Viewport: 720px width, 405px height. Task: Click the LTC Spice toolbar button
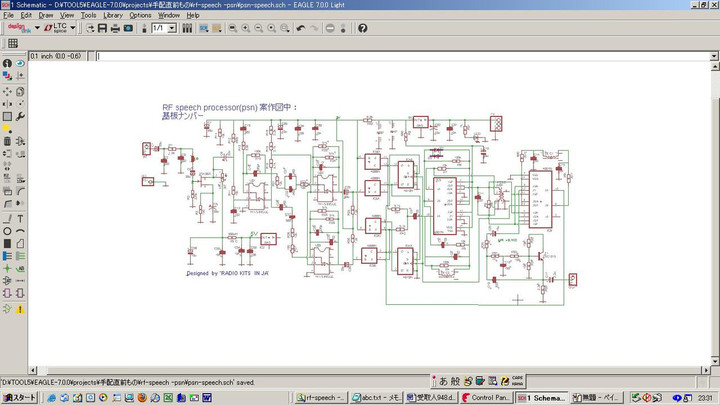pos(56,28)
